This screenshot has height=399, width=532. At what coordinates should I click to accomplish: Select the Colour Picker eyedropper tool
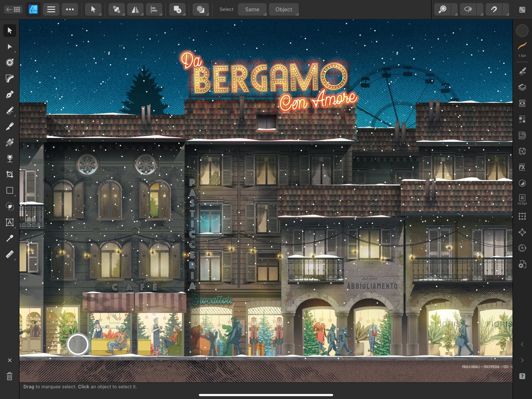coord(9,239)
